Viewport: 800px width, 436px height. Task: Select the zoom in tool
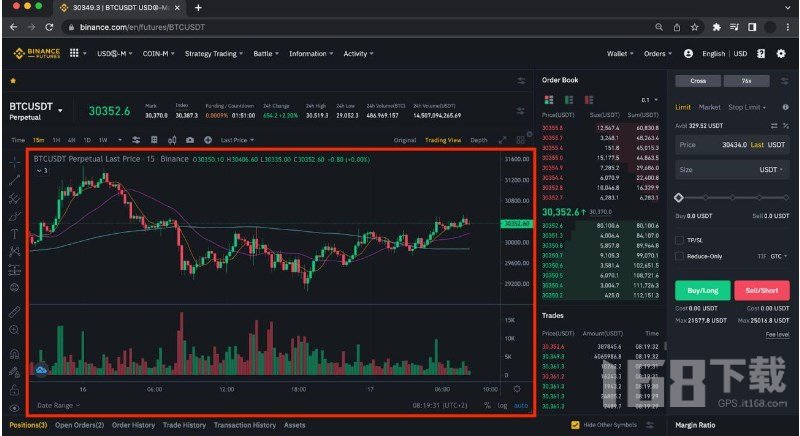(14, 330)
